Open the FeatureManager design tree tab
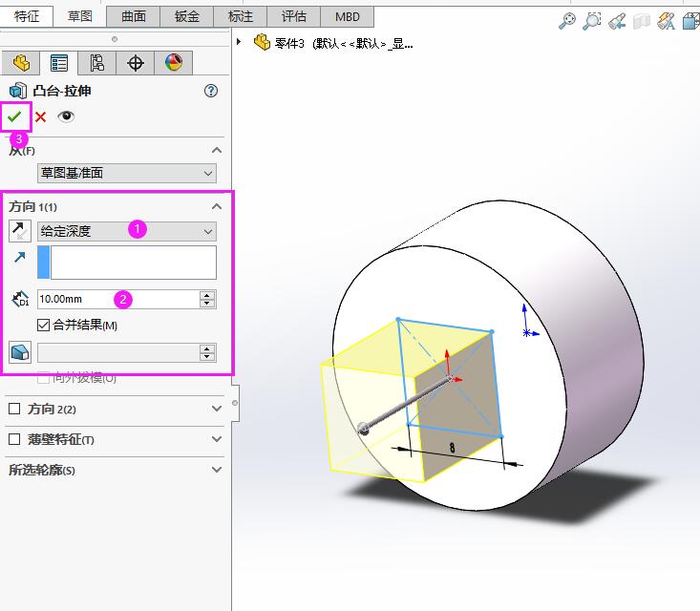The width and height of the screenshot is (700, 611). pyautogui.click(x=21, y=63)
